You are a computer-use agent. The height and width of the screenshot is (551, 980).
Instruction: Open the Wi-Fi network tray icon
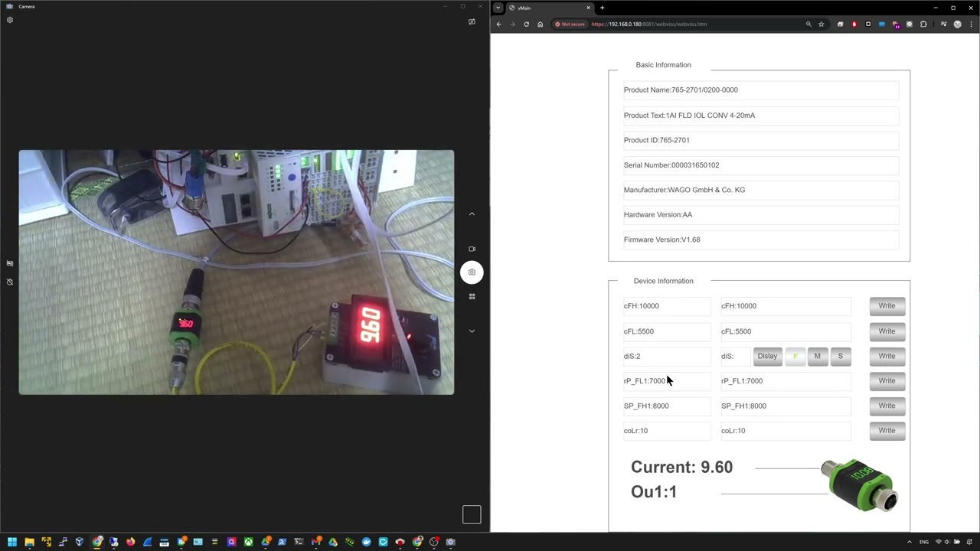pyautogui.click(x=938, y=542)
